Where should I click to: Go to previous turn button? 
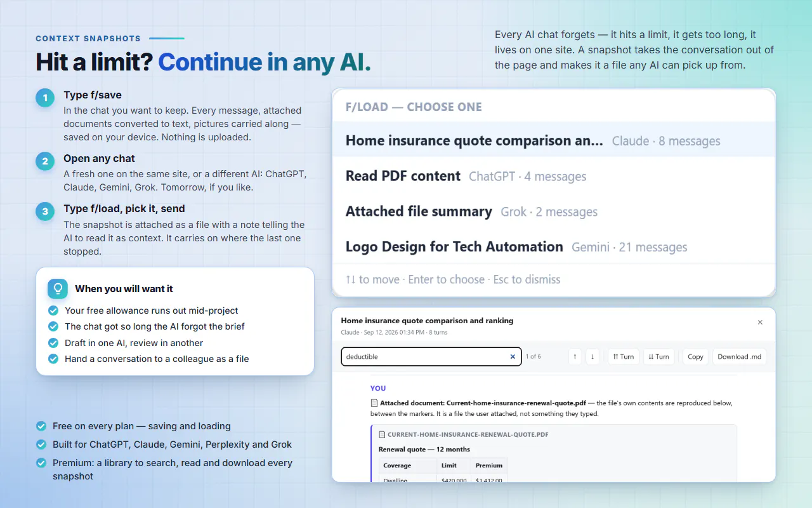pos(623,357)
